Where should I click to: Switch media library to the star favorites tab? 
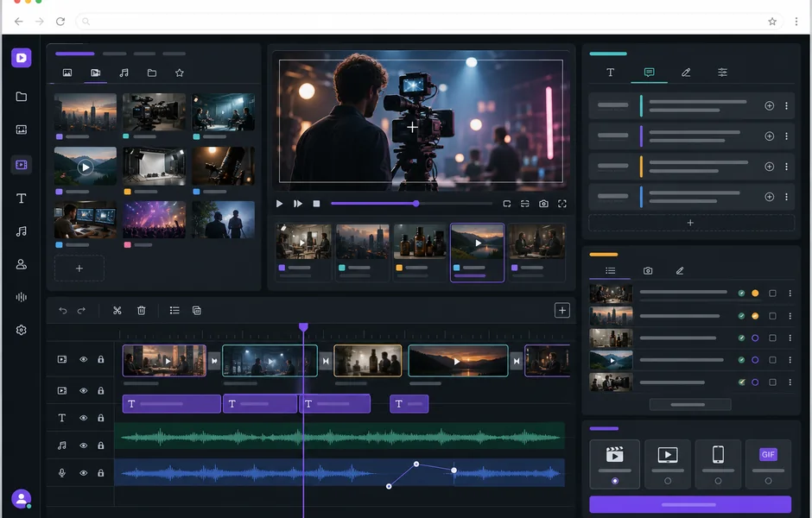(179, 73)
